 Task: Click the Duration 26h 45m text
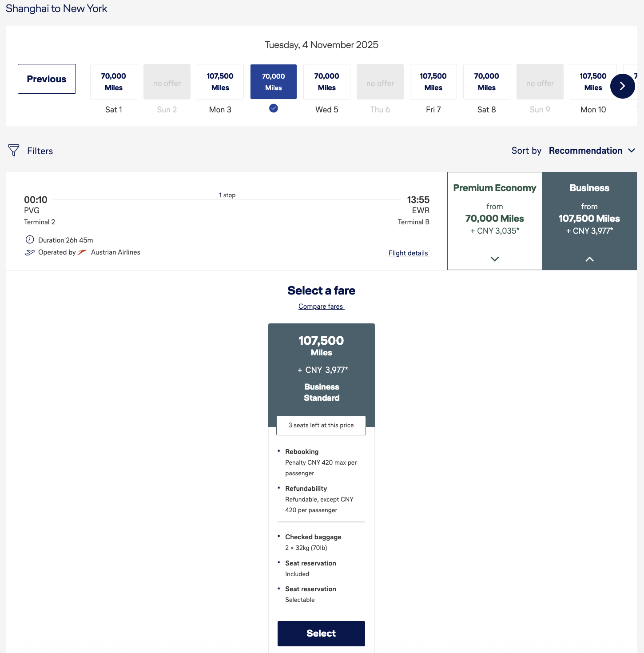[66, 240]
